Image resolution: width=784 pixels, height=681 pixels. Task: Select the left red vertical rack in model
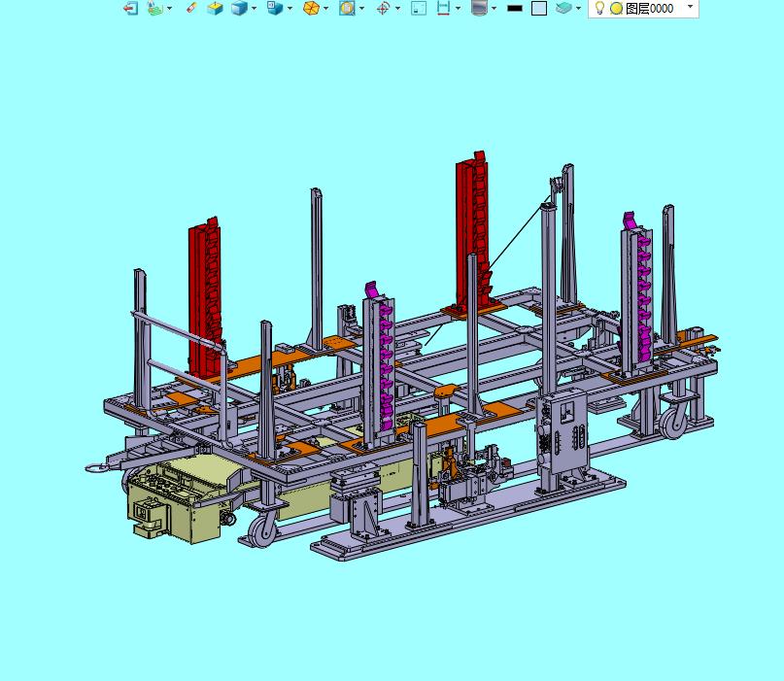205,298
